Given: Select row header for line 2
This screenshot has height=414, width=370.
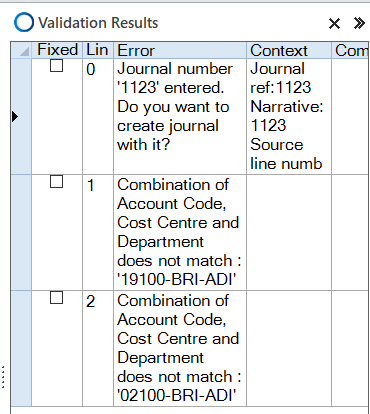Looking at the screenshot, I should 21,348.
